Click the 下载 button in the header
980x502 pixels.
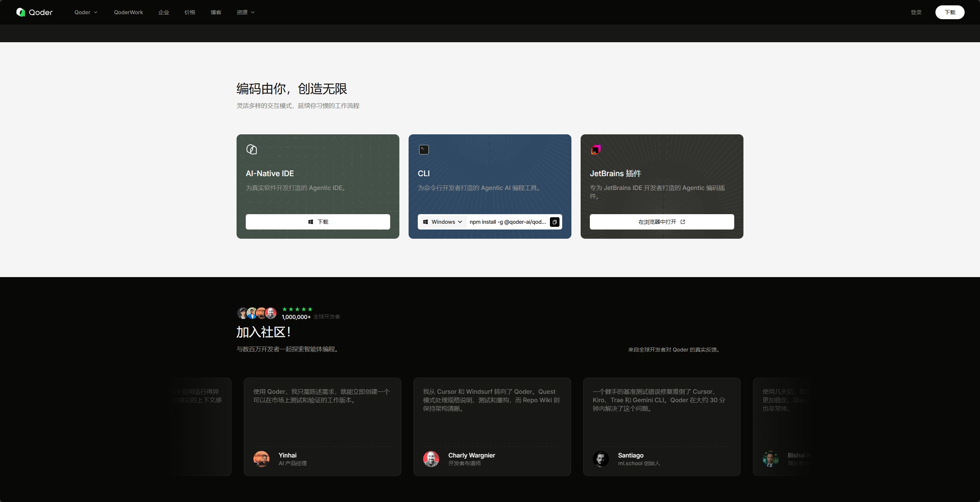pyautogui.click(x=950, y=12)
